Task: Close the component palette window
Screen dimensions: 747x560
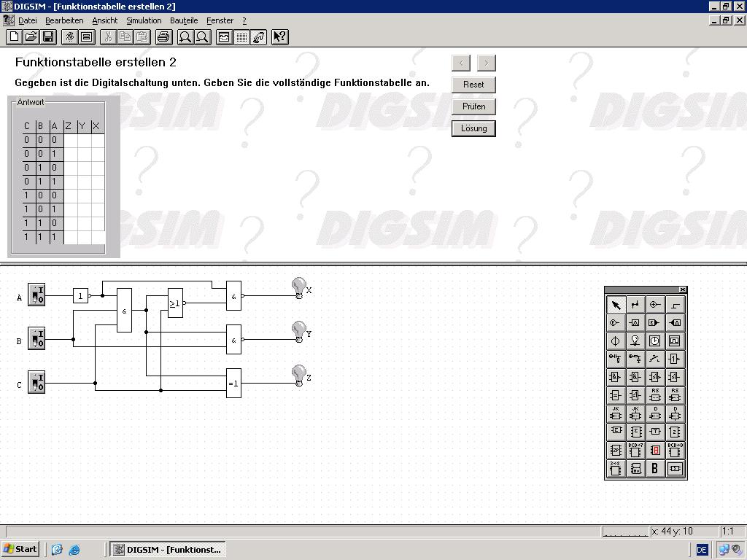Action: pos(682,289)
